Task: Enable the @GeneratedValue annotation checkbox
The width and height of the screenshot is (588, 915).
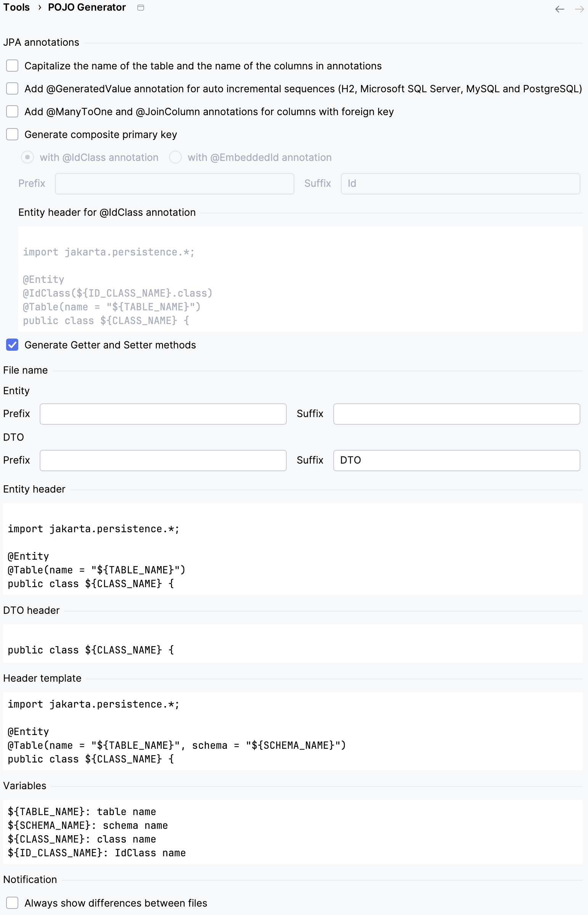Action: click(x=12, y=88)
